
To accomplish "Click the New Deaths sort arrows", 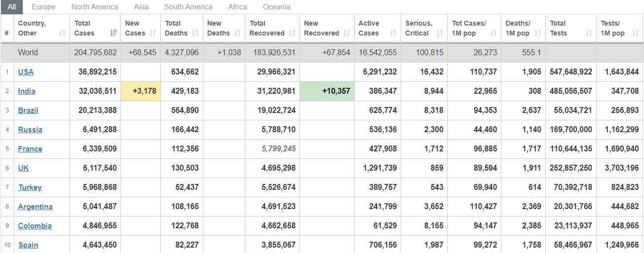I will click(x=238, y=33).
